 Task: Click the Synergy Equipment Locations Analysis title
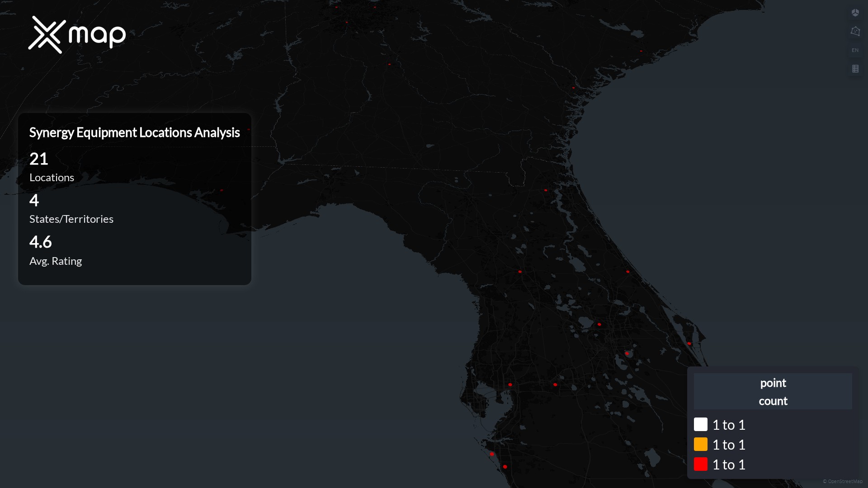pyautogui.click(x=134, y=132)
